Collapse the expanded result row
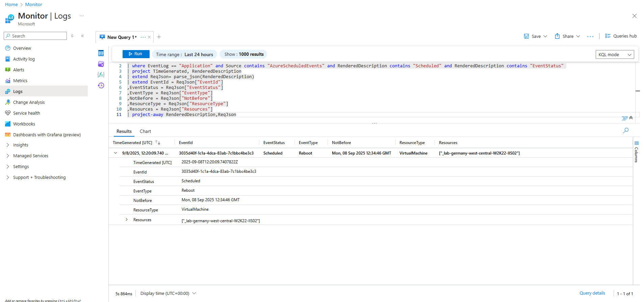This screenshot has width=644, height=302. pos(115,153)
